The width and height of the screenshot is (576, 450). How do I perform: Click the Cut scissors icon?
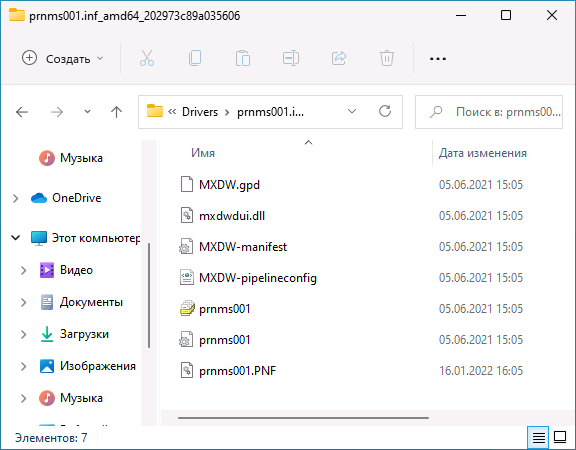(147, 58)
